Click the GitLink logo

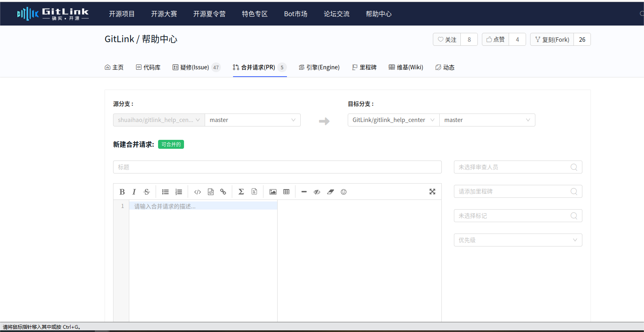pos(53,14)
